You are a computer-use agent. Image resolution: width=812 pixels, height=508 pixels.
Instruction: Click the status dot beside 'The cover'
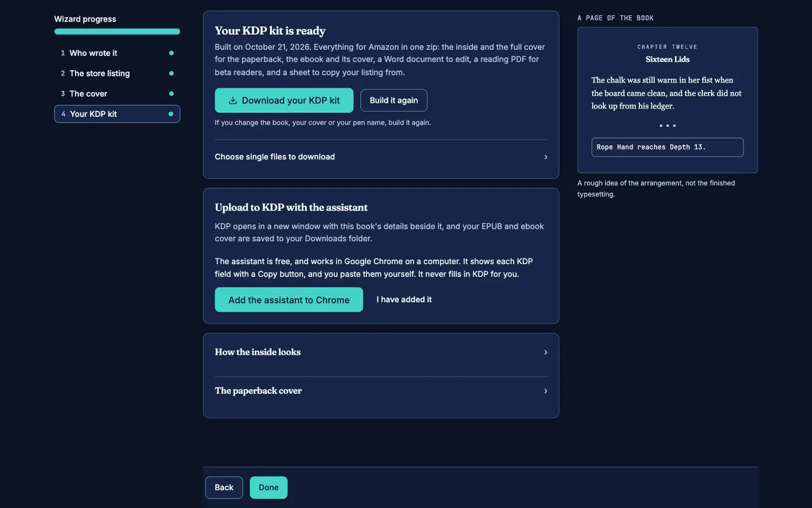[171, 93]
